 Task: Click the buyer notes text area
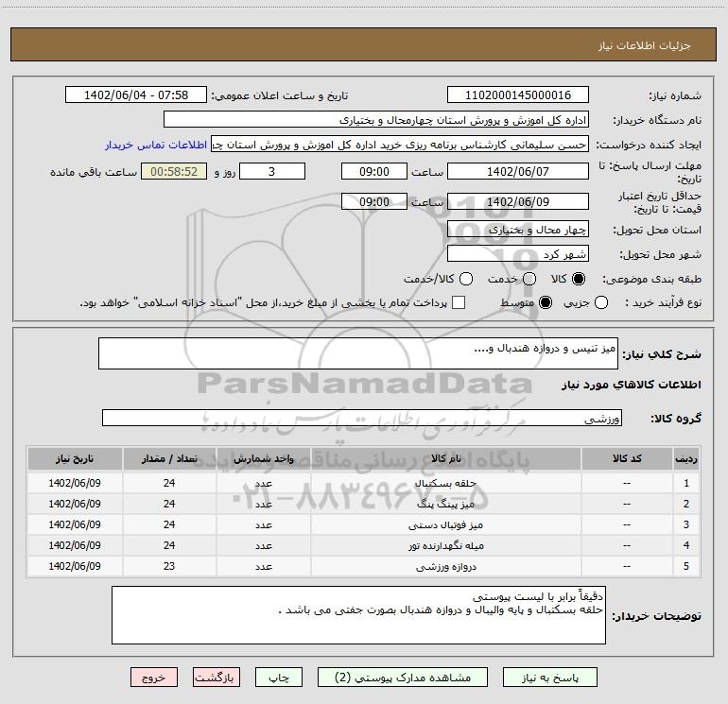coord(358,615)
